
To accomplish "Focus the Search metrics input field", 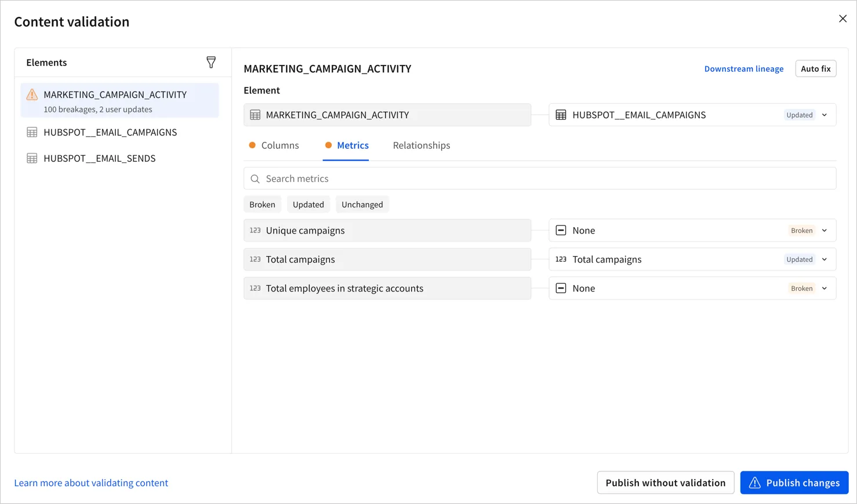I will pos(540,178).
